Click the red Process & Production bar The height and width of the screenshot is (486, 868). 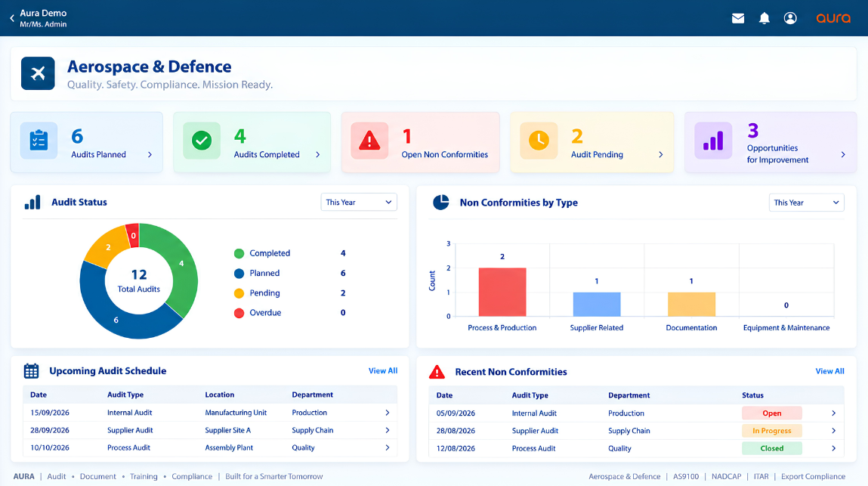[x=502, y=292]
